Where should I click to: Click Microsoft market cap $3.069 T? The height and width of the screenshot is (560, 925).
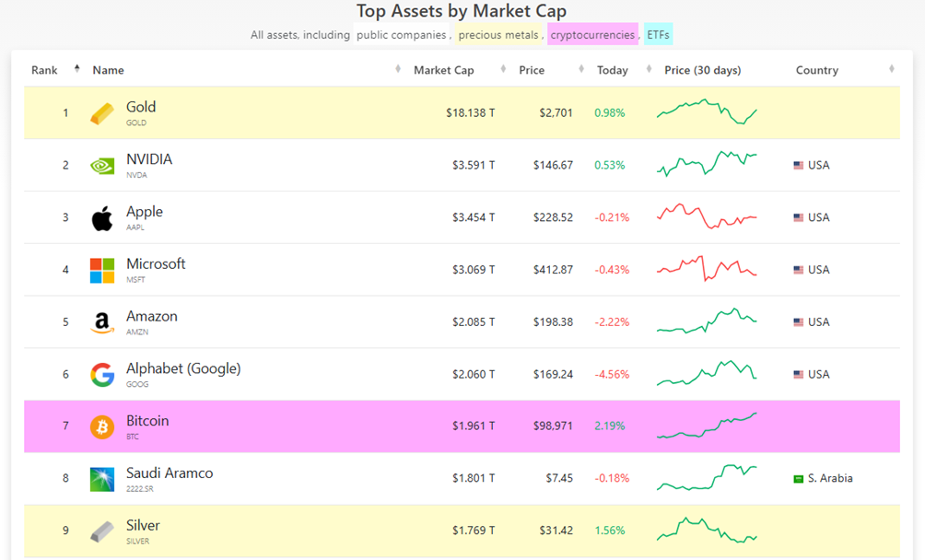point(474,270)
